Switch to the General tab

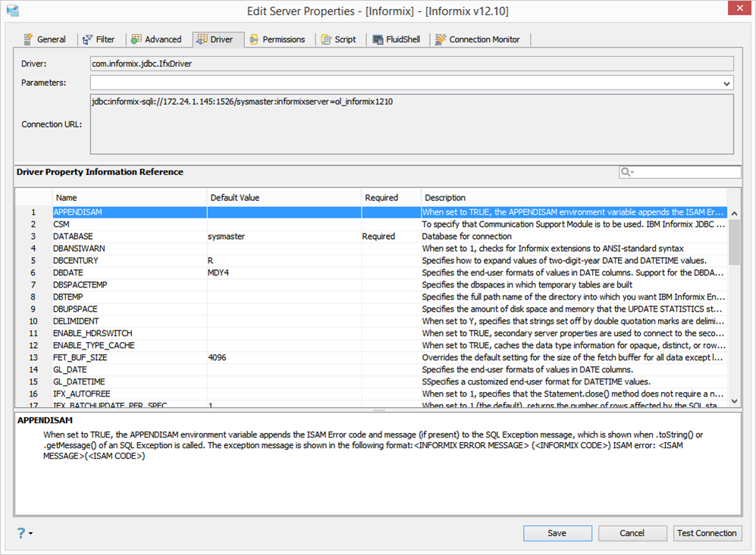[45, 39]
